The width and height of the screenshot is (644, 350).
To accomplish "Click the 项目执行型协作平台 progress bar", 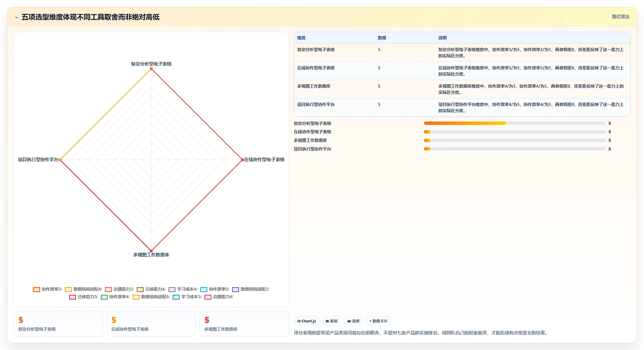I will [515, 149].
